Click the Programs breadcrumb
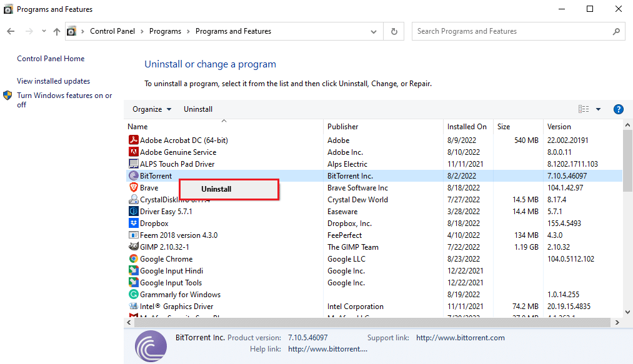This screenshot has height=364, width=633. pyautogui.click(x=165, y=31)
